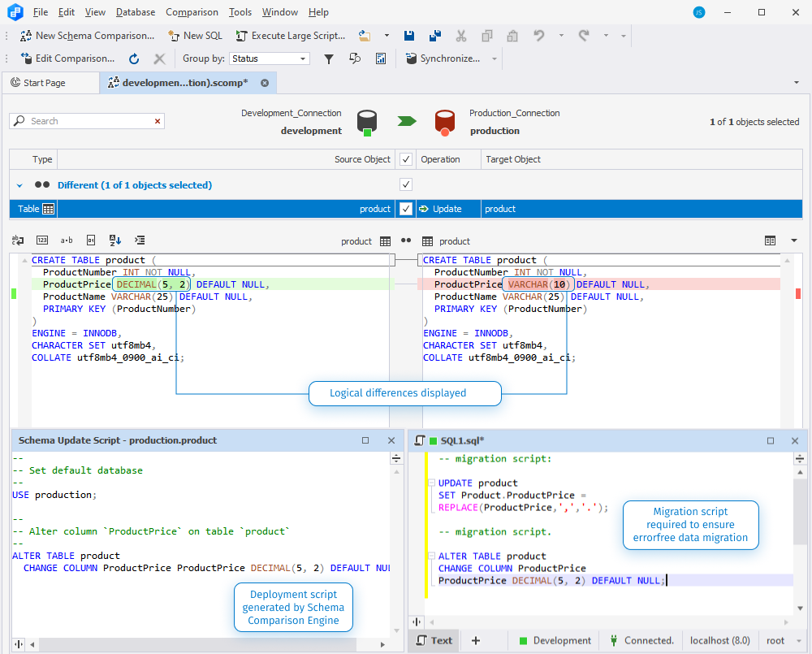
Task: Expand the Synchronize dropdown arrow
Action: click(494, 59)
